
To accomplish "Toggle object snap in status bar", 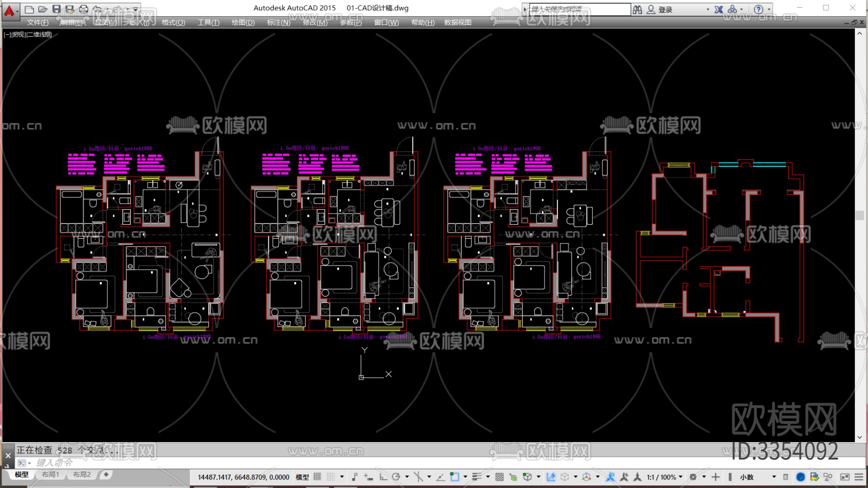I will [x=454, y=477].
